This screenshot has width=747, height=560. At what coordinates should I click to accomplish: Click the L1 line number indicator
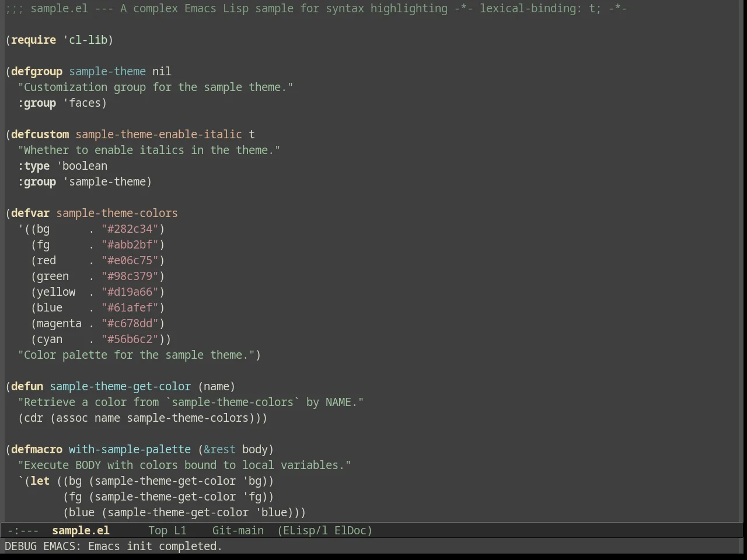[180, 530]
